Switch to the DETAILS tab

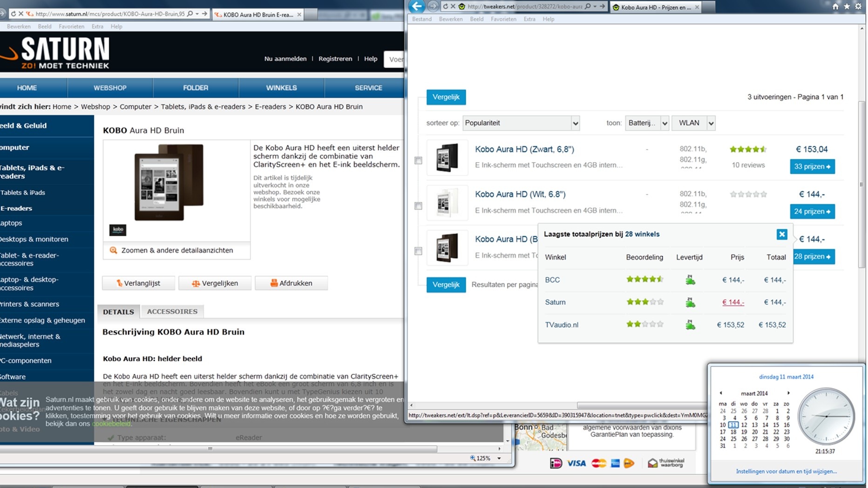[118, 312]
